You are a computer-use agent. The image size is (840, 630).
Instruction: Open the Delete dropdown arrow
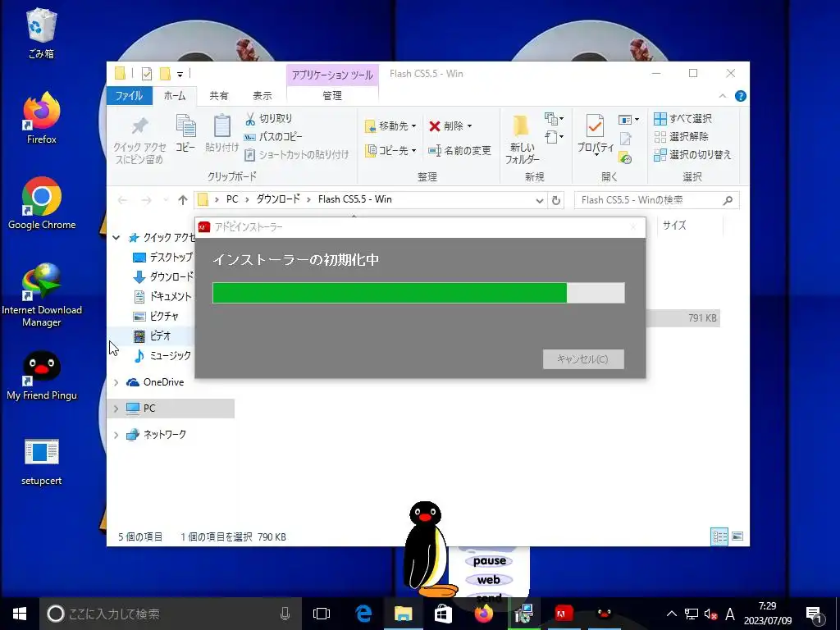[470, 126]
